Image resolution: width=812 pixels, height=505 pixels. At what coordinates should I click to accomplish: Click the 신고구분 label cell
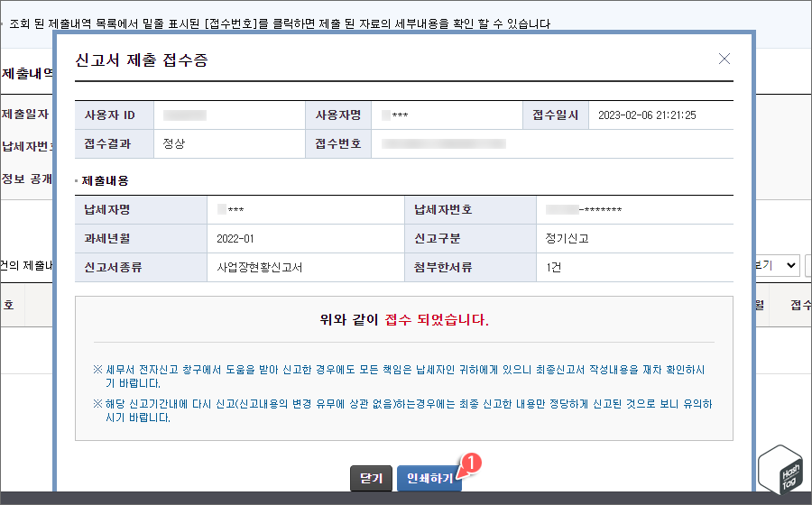pyautogui.click(x=470, y=239)
